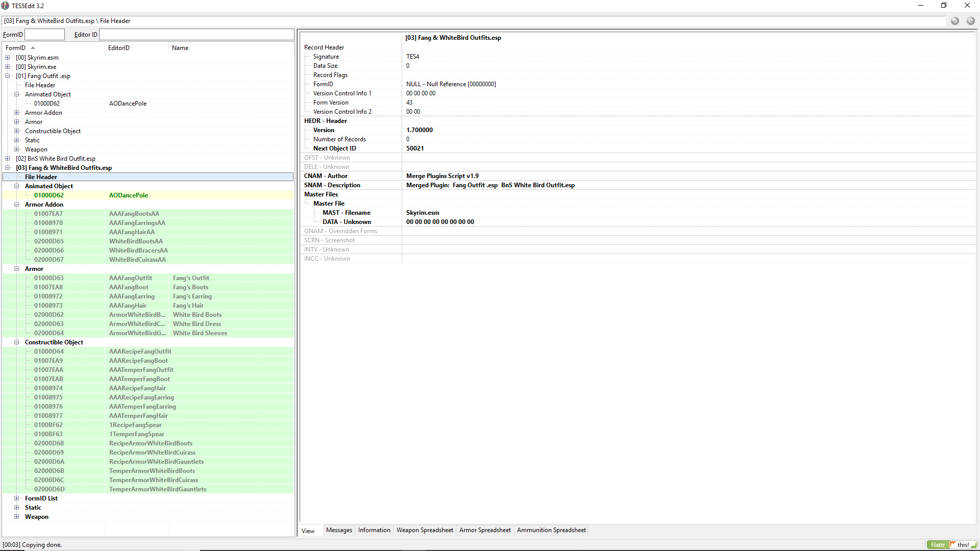980x551 pixels.
Task: Collapse [03] Fang & WhiteBird Outfits.esp node
Action: point(8,168)
